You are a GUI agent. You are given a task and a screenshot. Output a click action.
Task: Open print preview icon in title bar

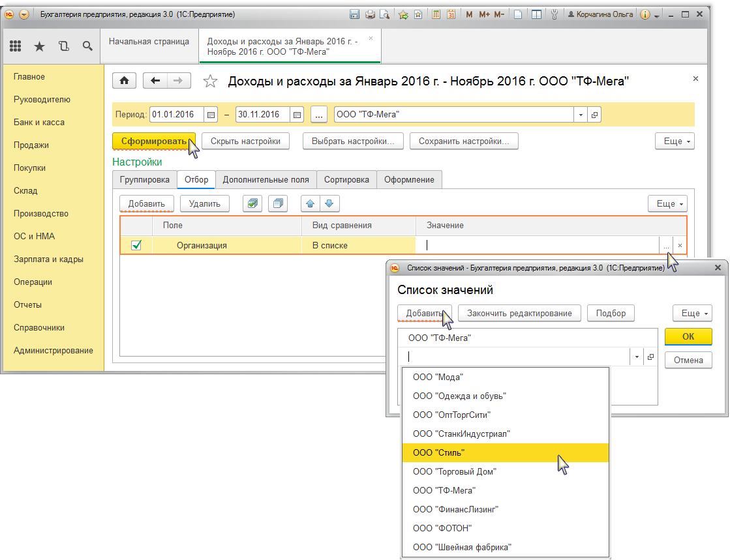[x=384, y=14]
